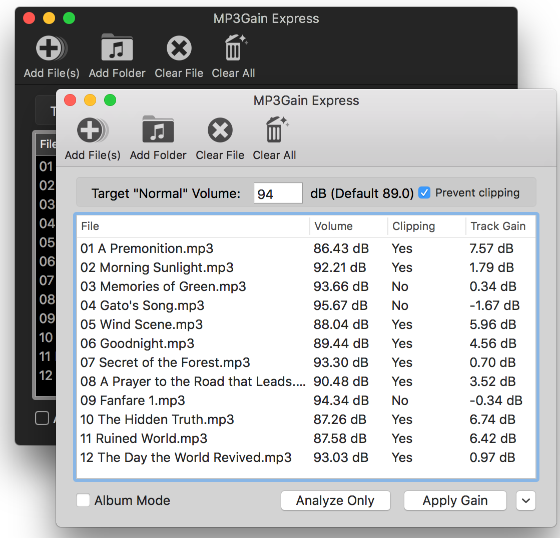The height and width of the screenshot is (538, 560).
Task: Click the 86.43 dB volume cell
Action: coord(341,248)
